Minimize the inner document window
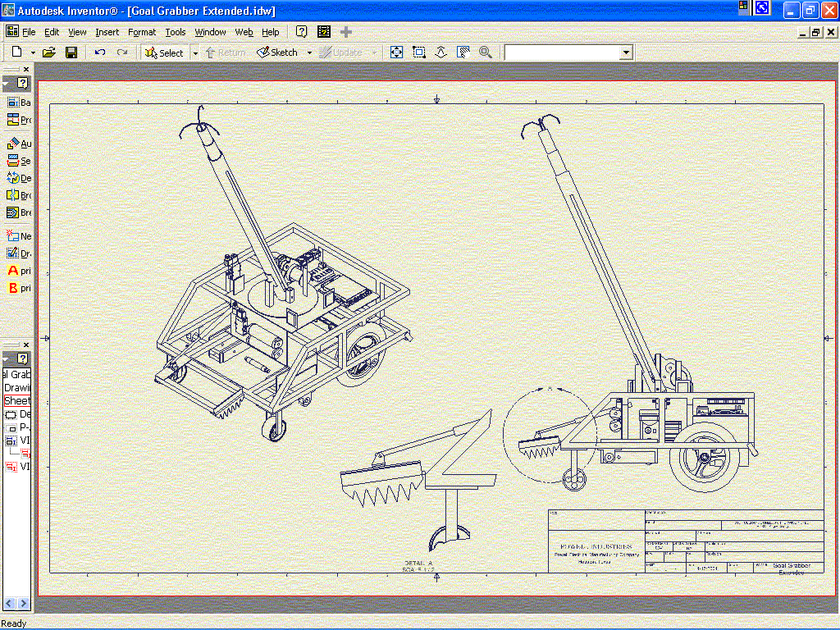This screenshot has height=630, width=840. [x=802, y=32]
